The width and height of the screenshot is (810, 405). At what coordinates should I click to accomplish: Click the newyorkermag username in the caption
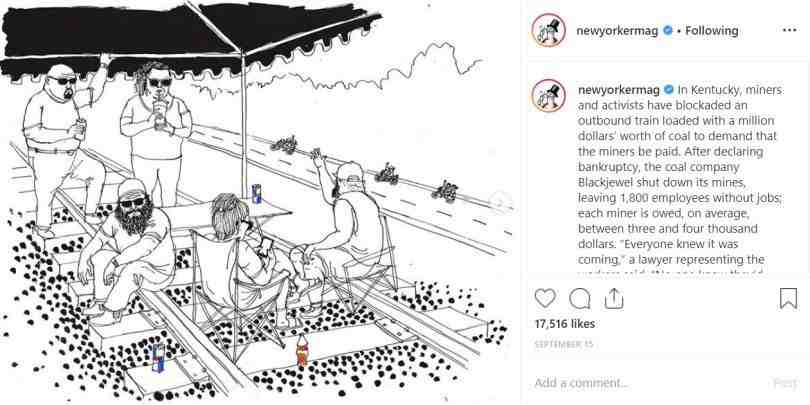tap(618, 90)
